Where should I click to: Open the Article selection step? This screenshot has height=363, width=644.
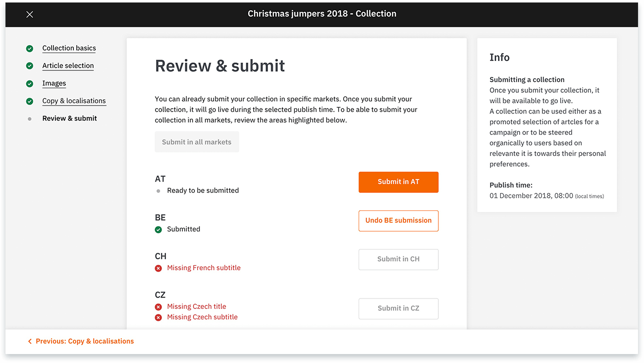pyautogui.click(x=68, y=65)
